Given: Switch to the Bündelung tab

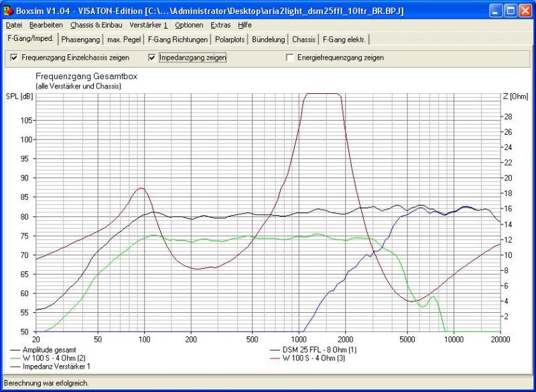Looking at the screenshot, I should click(x=269, y=40).
